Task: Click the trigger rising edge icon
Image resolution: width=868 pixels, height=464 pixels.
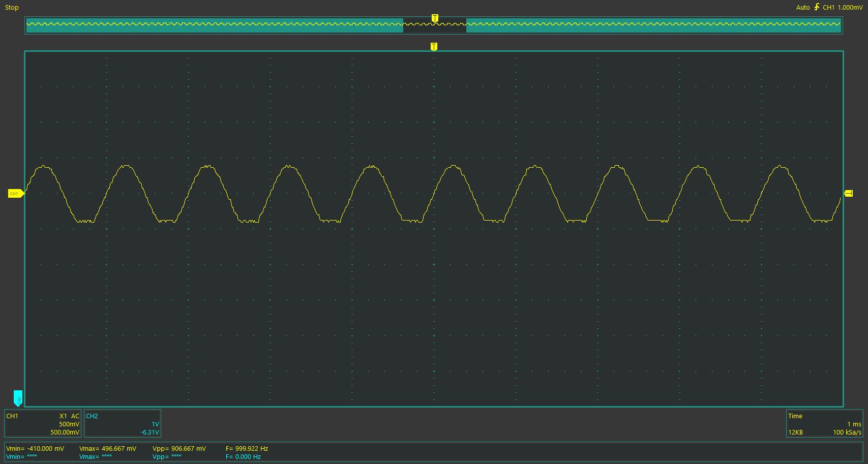Action: 817,7
